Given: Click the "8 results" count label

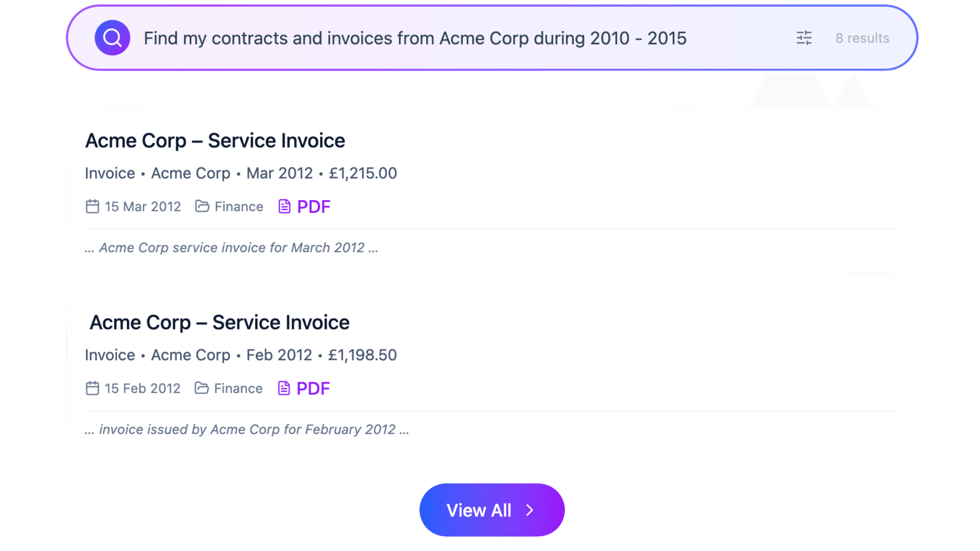Looking at the screenshot, I should pos(862,38).
